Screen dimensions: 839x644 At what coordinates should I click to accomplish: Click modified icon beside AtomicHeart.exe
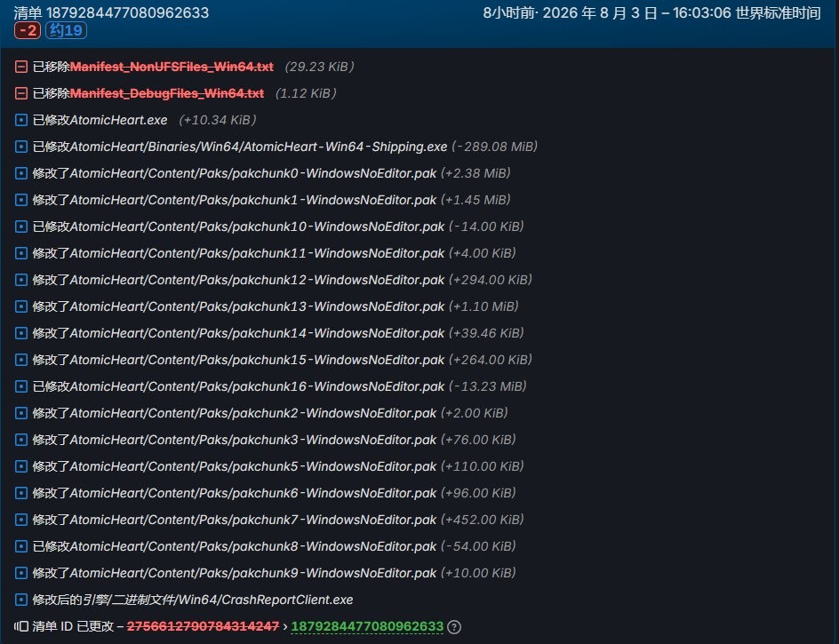click(20, 120)
